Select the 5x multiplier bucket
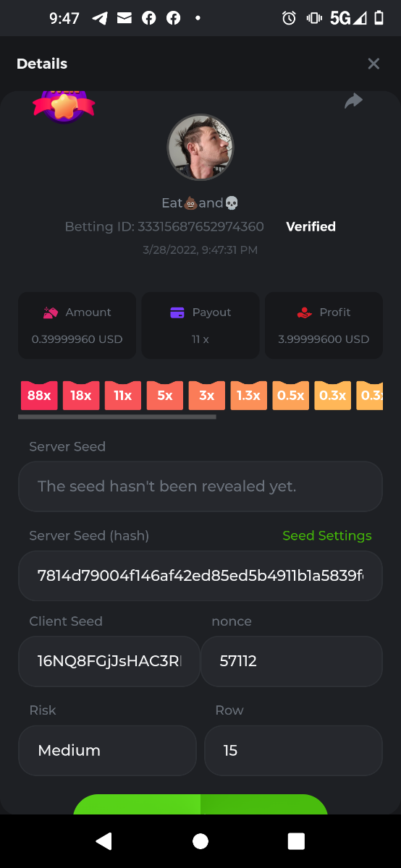Screen dimensions: 401x868 (x=165, y=396)
